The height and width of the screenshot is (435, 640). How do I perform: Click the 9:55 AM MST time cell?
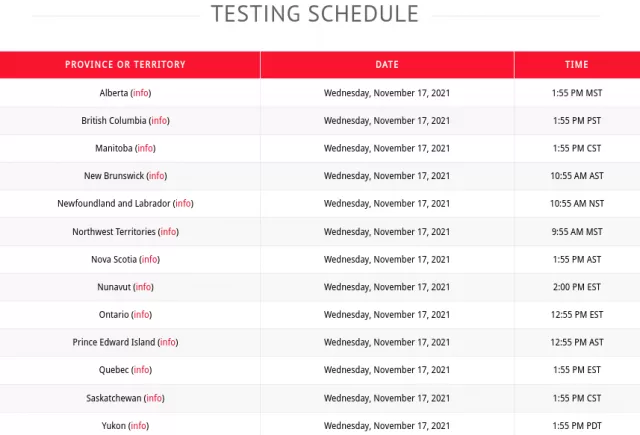(577, 232)
